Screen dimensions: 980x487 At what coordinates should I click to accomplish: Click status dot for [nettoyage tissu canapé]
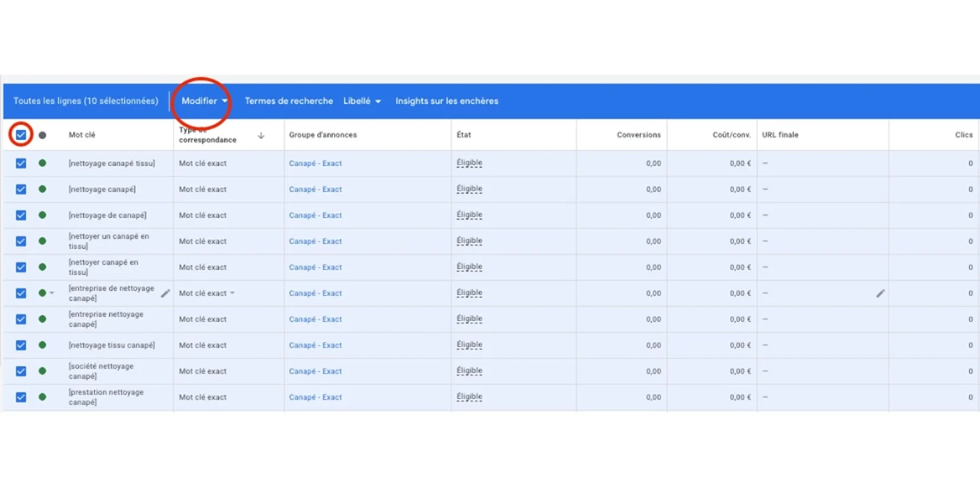(43, 345)
